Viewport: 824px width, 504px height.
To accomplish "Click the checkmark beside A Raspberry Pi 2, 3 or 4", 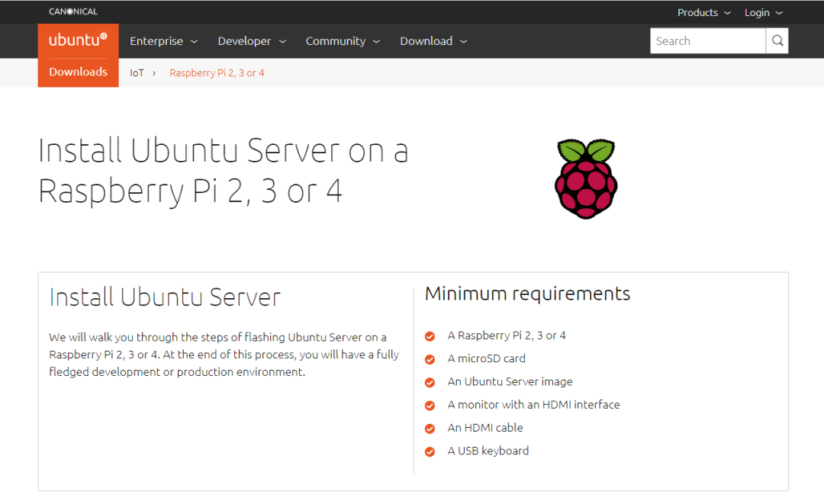I will point(430,336).
